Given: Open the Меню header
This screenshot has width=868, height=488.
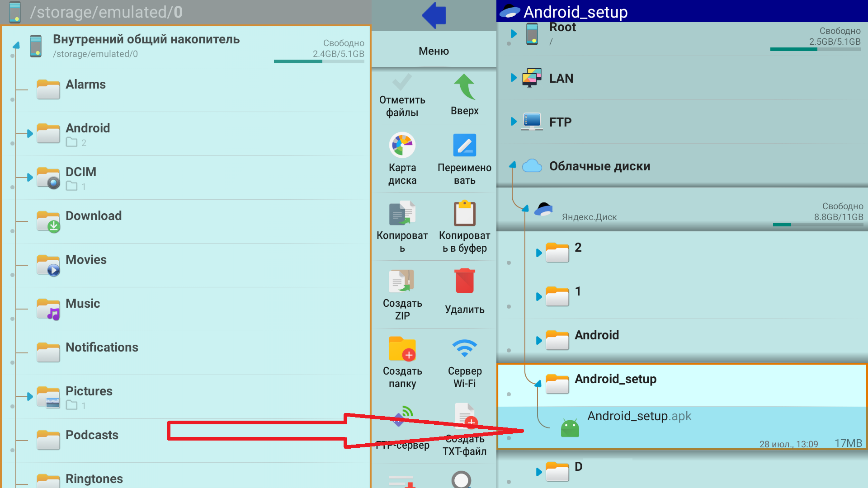Looking at the screenshot, I should point(434,51).
